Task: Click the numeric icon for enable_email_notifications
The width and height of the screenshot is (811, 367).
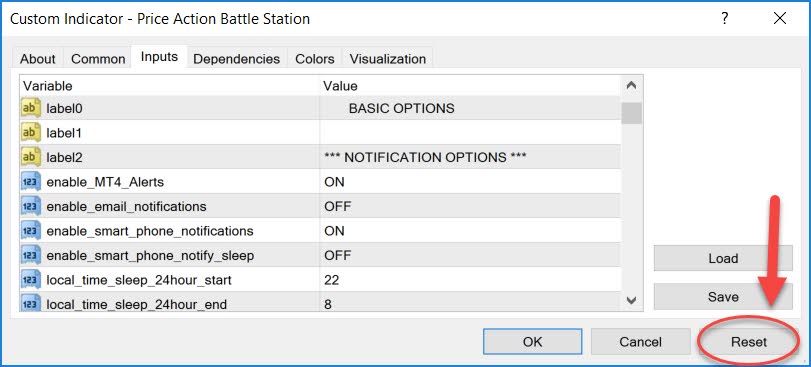Action: tap(31, 206)
